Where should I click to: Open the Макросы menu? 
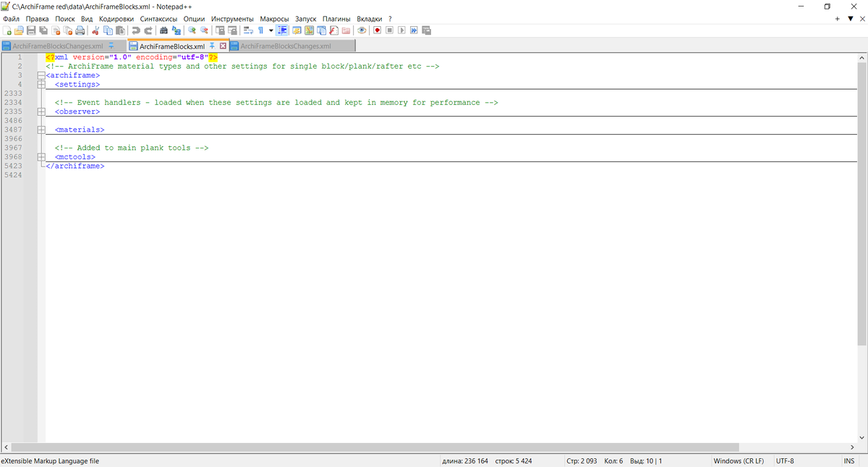tap(275, 19)
